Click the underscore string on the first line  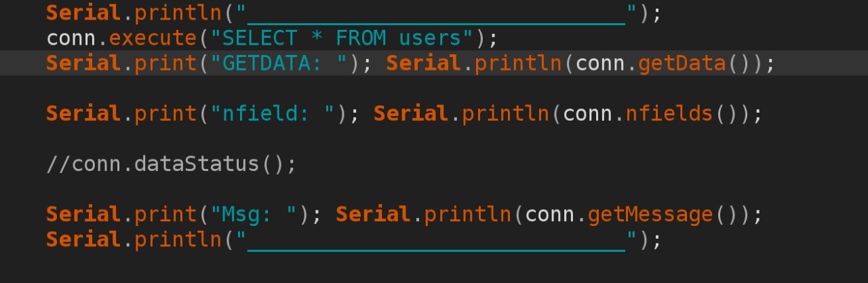435,13
